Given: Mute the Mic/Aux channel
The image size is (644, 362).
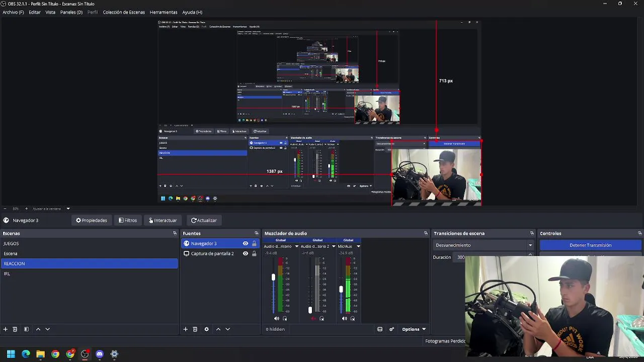Looking at the screenshot, I should point(344,318).
